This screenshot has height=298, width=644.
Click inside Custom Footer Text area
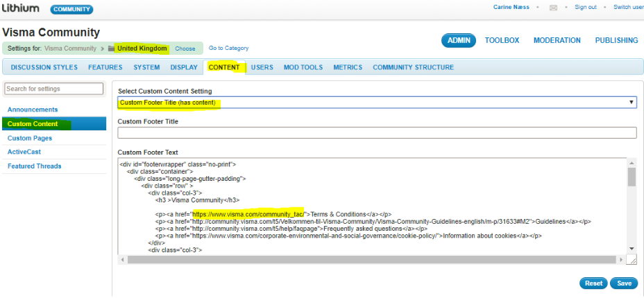[372, 205]
